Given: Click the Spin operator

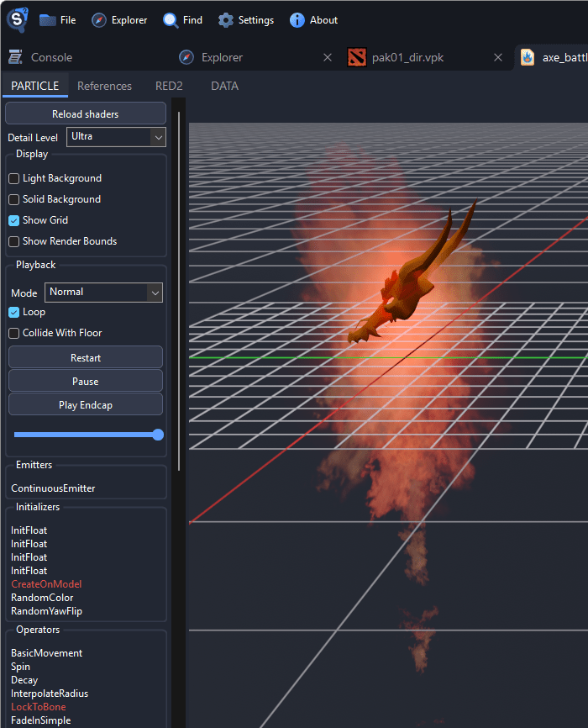Looking at the screenshot, I should 20,667.
